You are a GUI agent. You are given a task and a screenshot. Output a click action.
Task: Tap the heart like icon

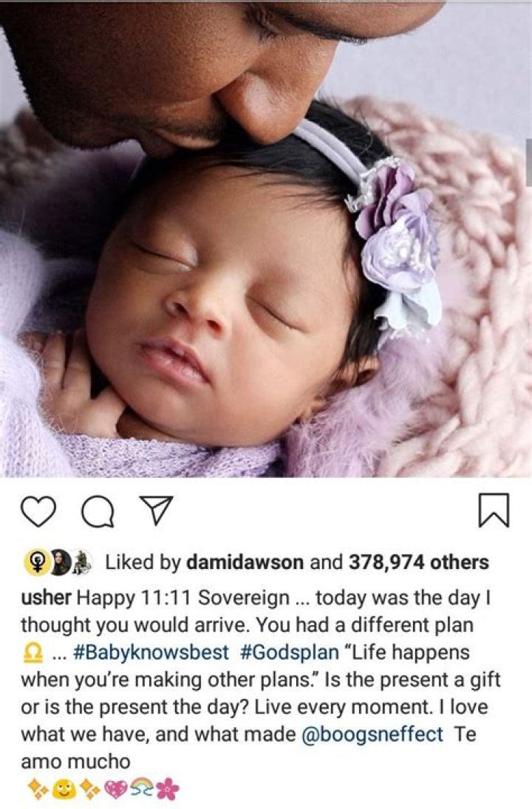38,511
